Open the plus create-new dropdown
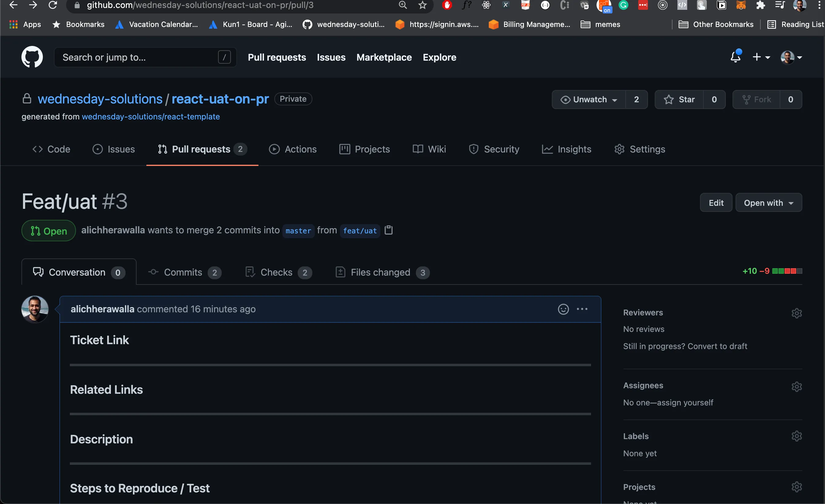This screenshot has height=504, width=825. click(x=761, y=57)
